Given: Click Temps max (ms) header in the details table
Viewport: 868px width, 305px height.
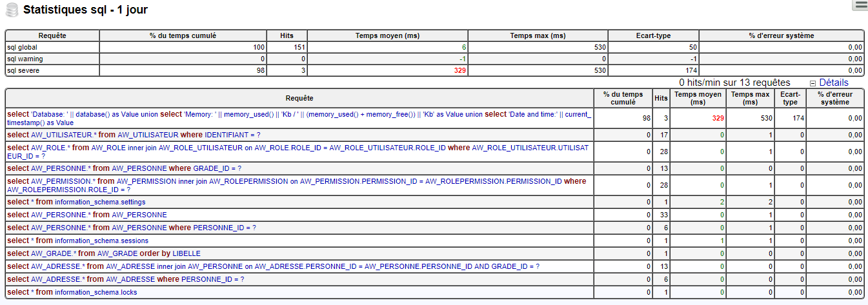Looking at the screenshot, I should click(749, 98).
